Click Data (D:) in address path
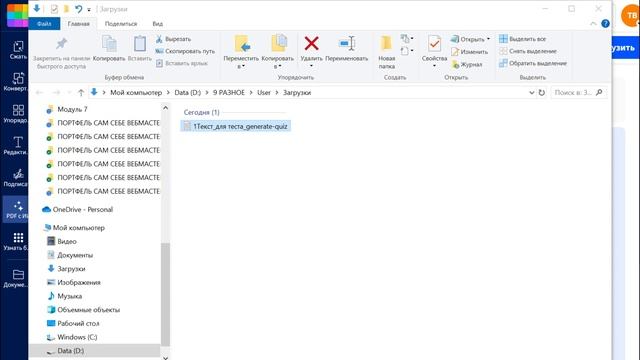Viewport: 640px width, 360px height. [187, 93]
